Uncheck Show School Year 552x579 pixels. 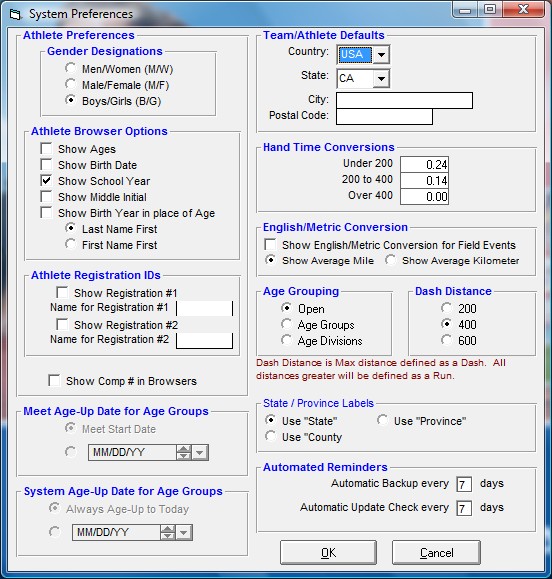tap(46, 181)
